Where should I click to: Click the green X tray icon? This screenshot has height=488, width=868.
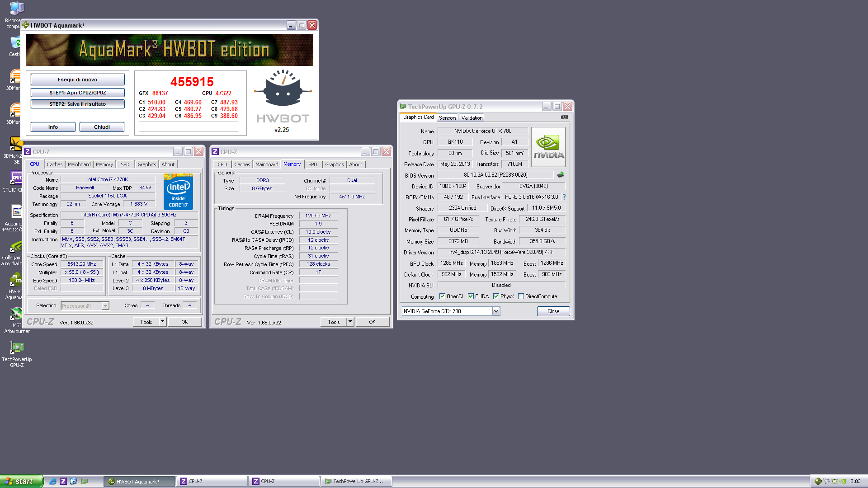[x=835, y=481]
